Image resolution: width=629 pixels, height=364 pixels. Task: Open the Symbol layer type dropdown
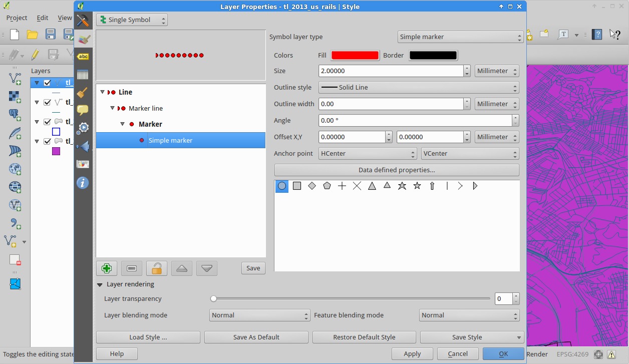460,37
